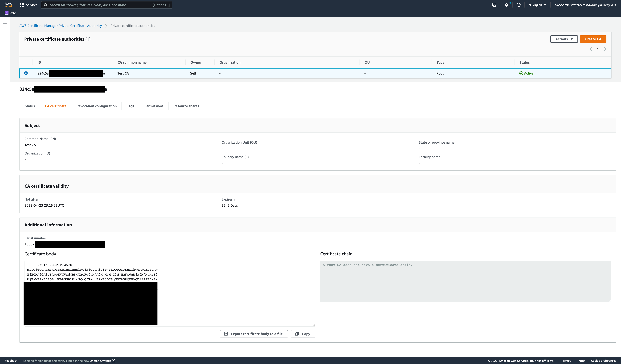Switch to the Revocation configuration tab
Screen dimensions: 621x364
click(96, 106)
